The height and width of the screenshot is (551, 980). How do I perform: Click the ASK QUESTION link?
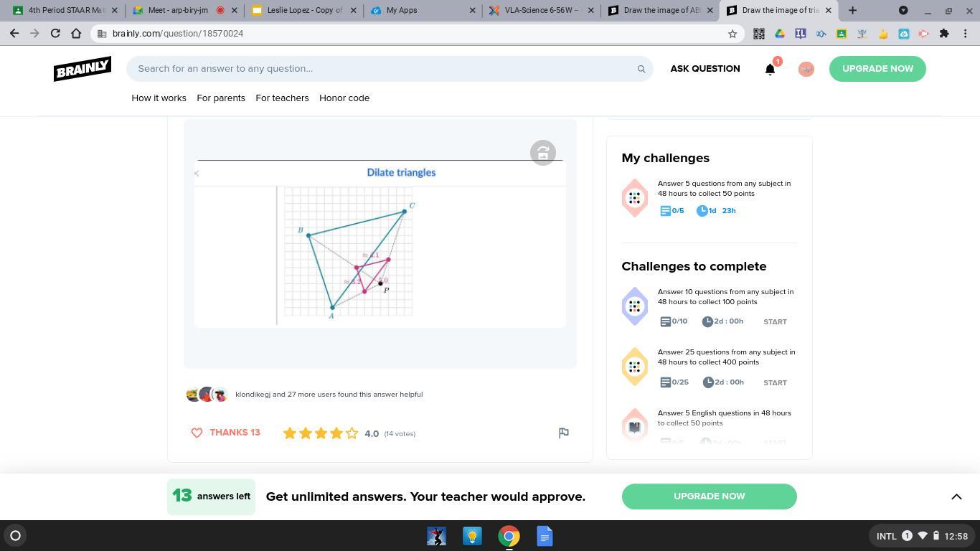coord(705,69)
